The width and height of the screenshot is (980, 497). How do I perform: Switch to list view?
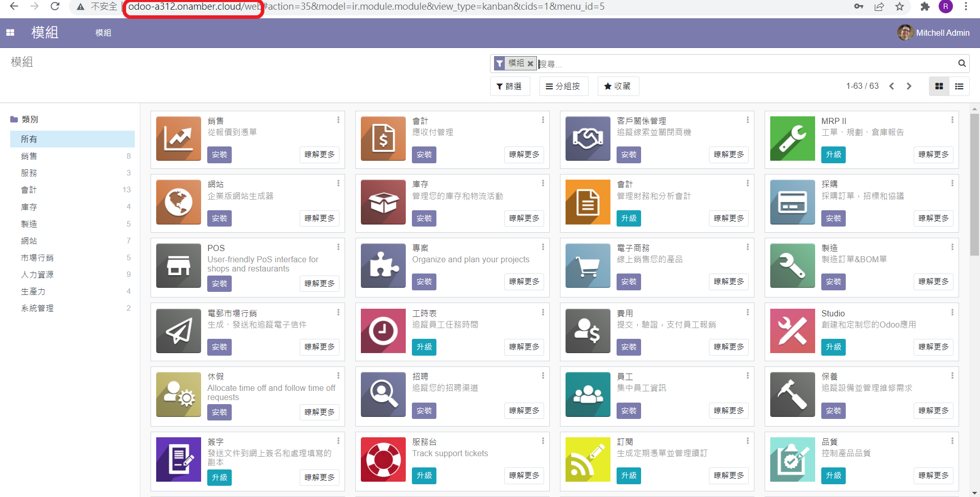pyautogui.click(x=959, y=86)
